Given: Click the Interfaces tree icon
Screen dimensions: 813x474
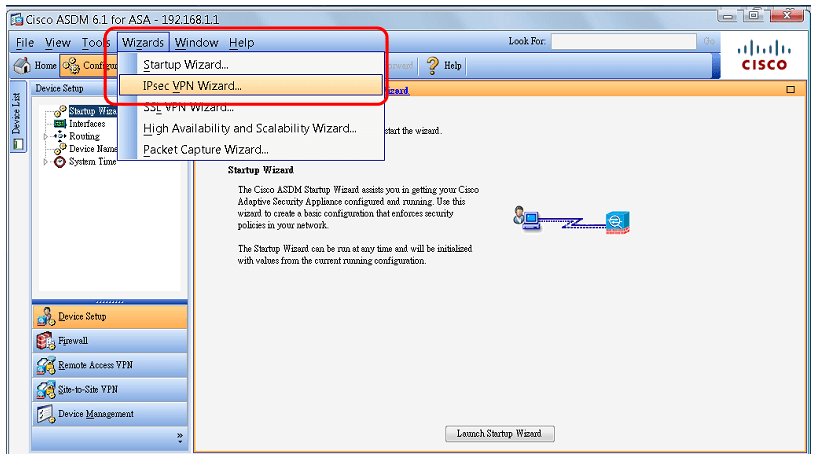Looking at the screenshot, I should pos(60,123).
